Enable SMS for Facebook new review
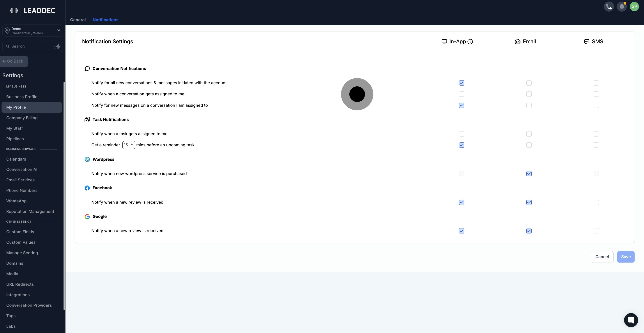Screen dimensions: 644x333 pyautogui.click(x=596, y=202)
